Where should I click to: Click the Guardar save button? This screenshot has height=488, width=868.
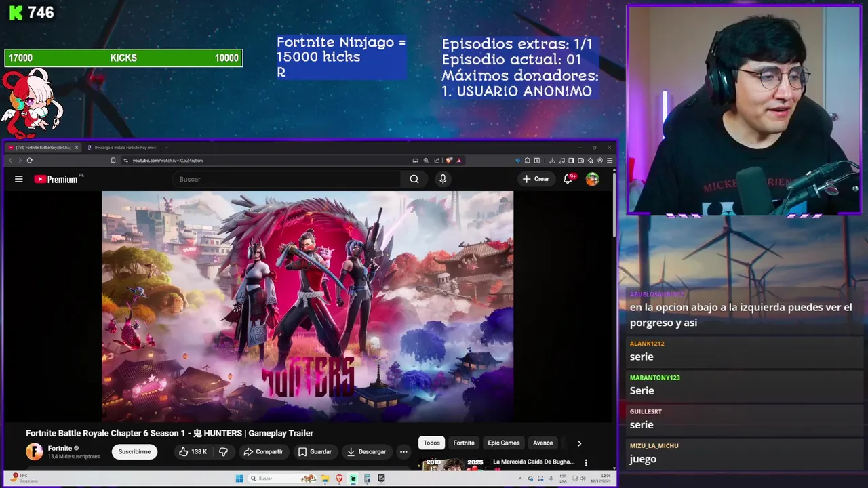pyautogui.click(x=315, y=451)
